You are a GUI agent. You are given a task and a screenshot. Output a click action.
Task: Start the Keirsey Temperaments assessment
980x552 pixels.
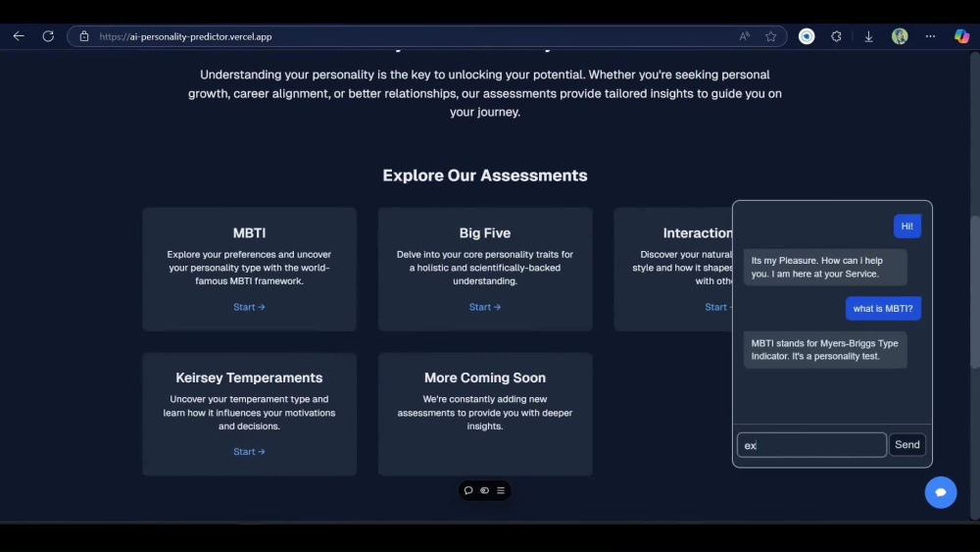coord(249,451)
